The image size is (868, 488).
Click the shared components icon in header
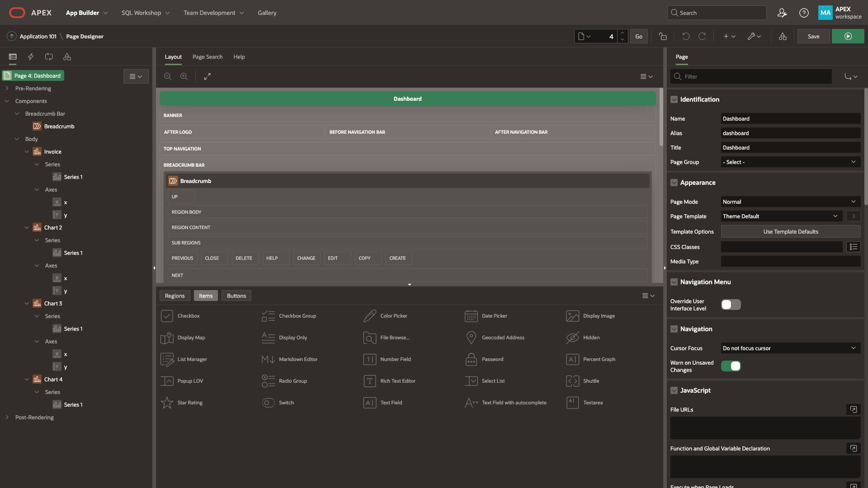pos(782,36)
